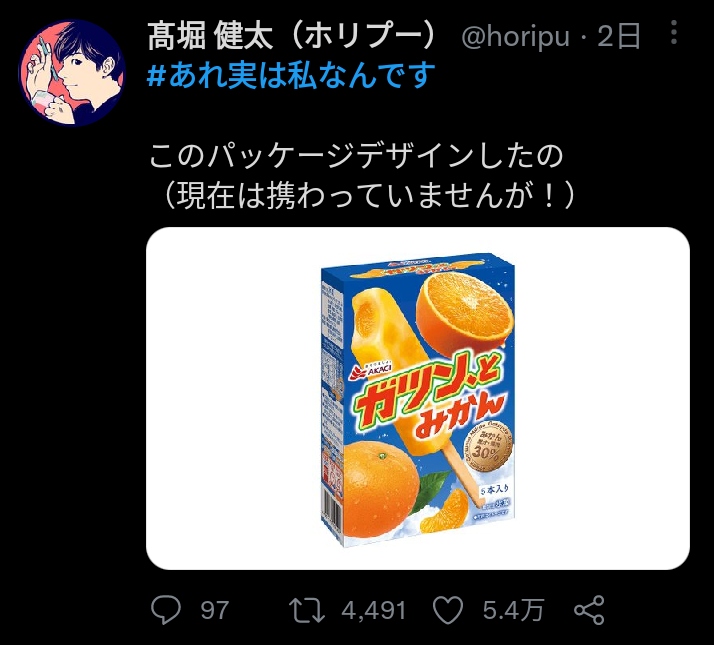Open the tweet via the 2日 timestamp
This screenshot has height=645, width=714.
point(619,37)
